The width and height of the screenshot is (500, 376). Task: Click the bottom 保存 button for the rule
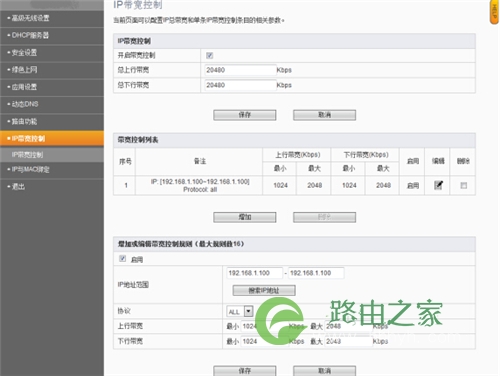[245, 371]
